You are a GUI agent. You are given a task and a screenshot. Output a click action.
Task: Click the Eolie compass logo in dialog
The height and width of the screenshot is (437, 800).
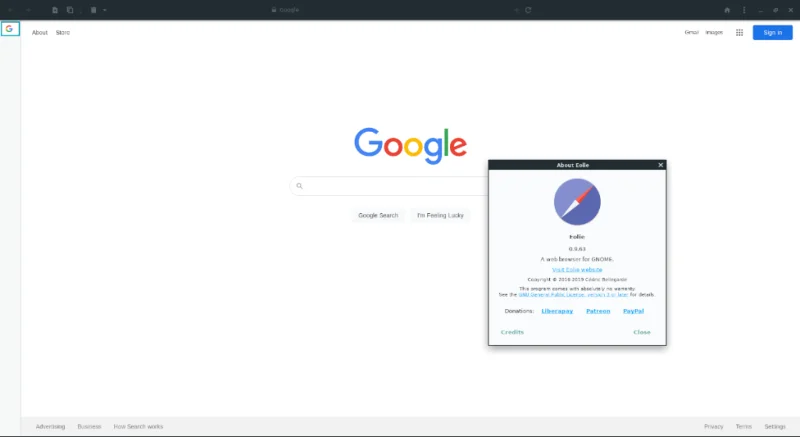(x=577, y=202)
